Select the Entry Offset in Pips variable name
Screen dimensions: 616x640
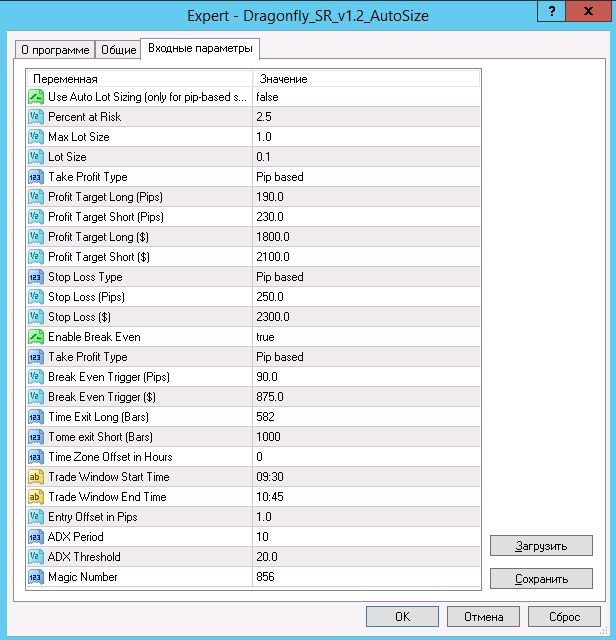coord(93,517)
